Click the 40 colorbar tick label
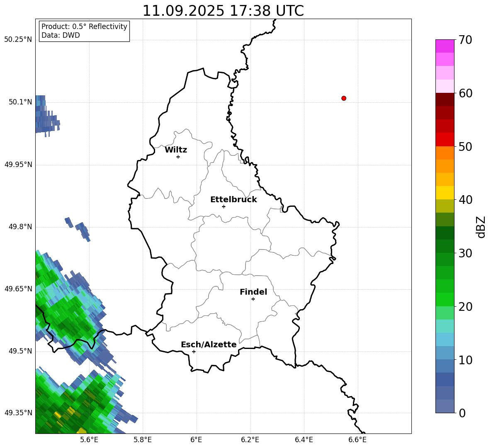The width and height of the screenshot is (491, 448). pyautogui.click(x=465, y=200)
